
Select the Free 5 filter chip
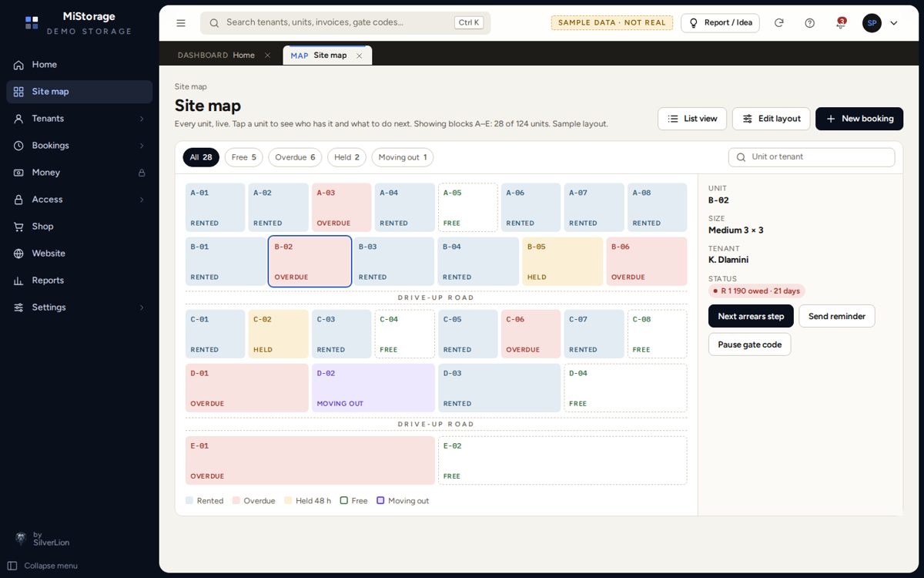(x=244, y=157)
